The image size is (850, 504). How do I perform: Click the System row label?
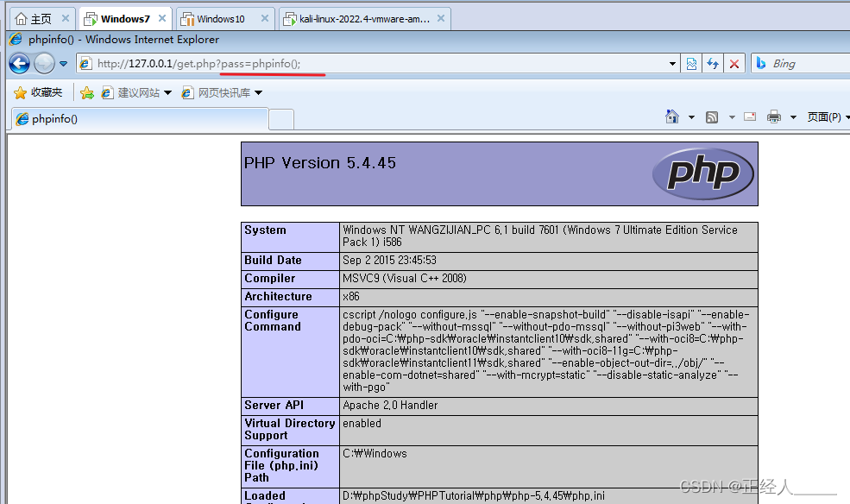[x=265, y=230]
